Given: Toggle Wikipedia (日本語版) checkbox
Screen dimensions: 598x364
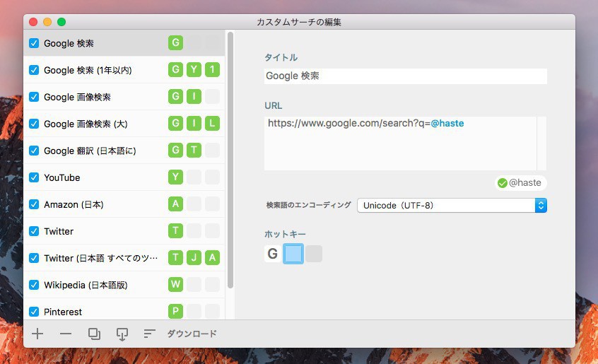Looking at the screenshot, I should [x=34, y=285].
